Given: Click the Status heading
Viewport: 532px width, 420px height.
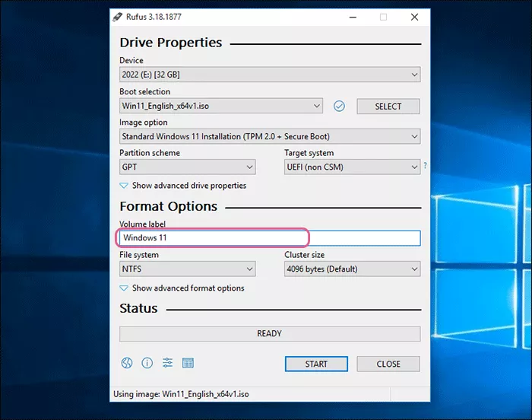Looking at the screenshot, I should click(138, 309).
